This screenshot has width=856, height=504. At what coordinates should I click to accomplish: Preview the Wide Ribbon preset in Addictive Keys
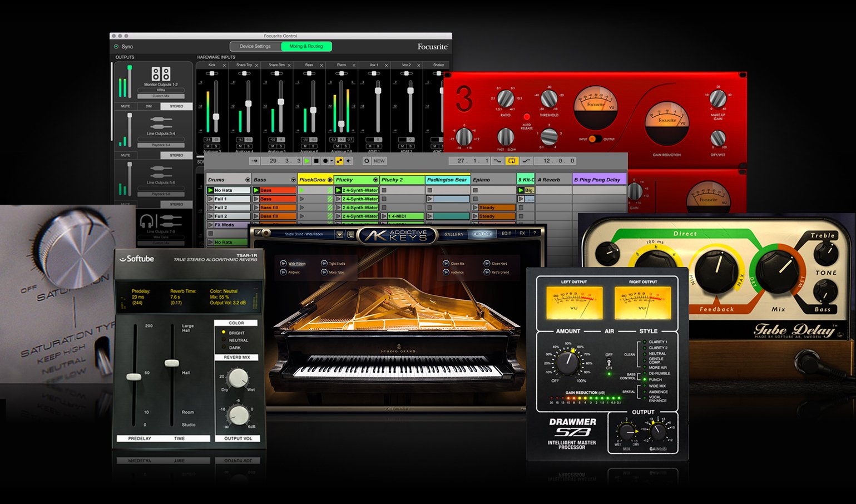(x=283, y=264)
